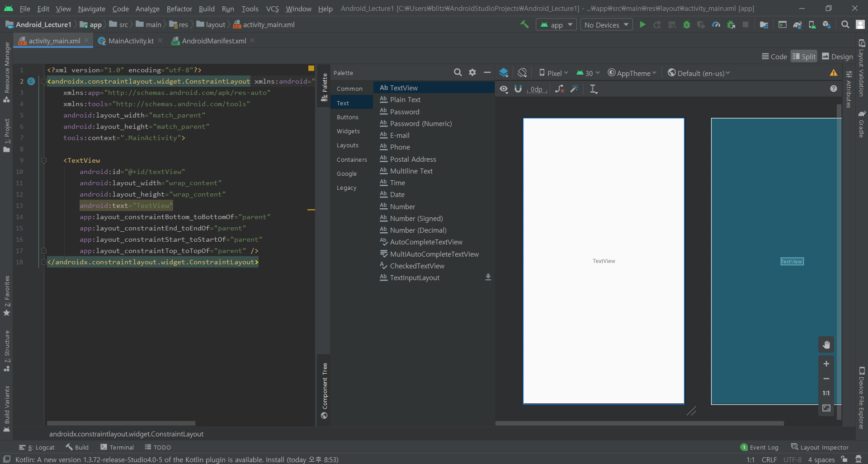
Task: Switch to the MainActivity.kt tab
Action: [x=131, y=41]
